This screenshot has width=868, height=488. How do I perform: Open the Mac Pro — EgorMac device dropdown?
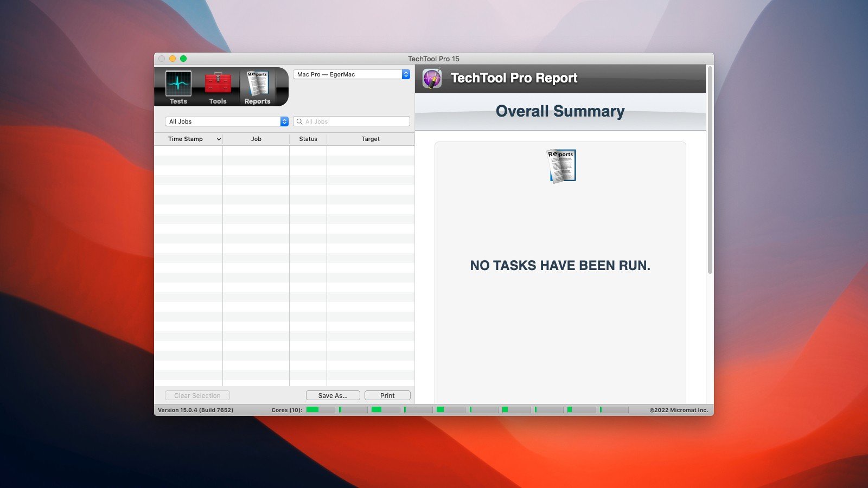click(352, 74)
